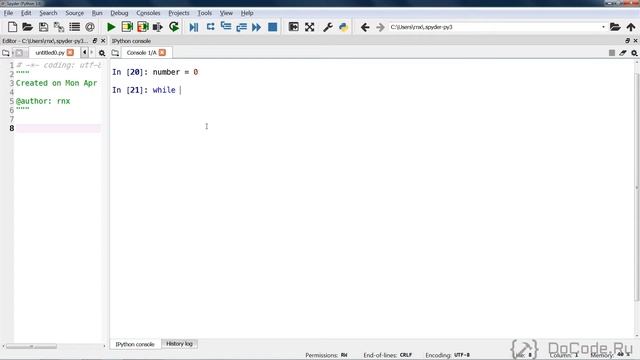Maximize the current pane

point(293,27)
